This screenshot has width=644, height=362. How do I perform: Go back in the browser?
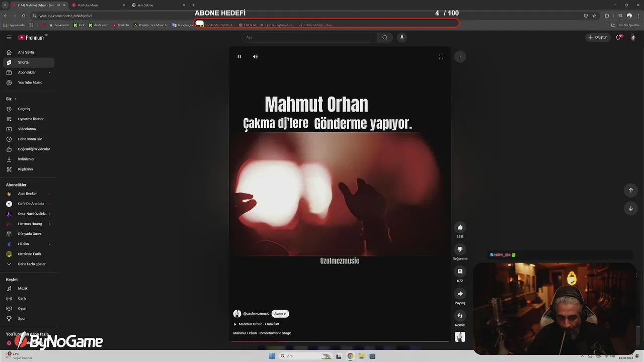click(5, 16)
